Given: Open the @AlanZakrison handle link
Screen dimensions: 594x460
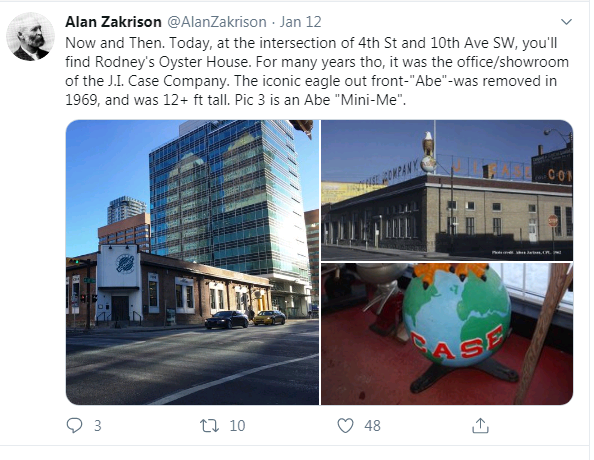Looking at the screenshot, I should coord(217,22).
